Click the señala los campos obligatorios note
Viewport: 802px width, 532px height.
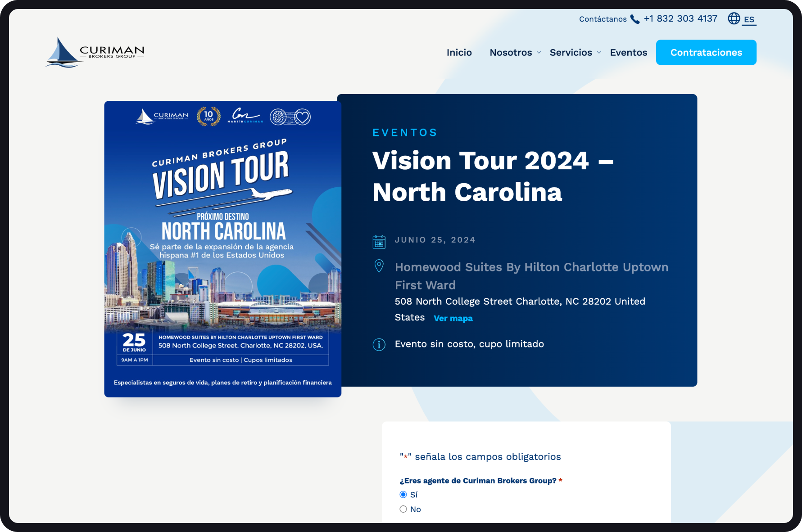click(480, 457)
